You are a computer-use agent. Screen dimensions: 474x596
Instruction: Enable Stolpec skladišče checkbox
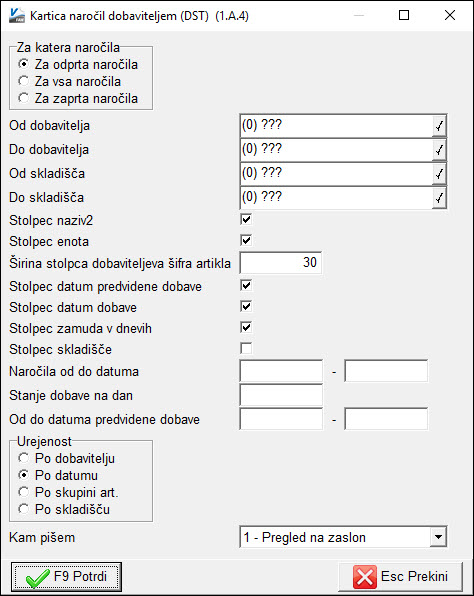tap(246, 348)
